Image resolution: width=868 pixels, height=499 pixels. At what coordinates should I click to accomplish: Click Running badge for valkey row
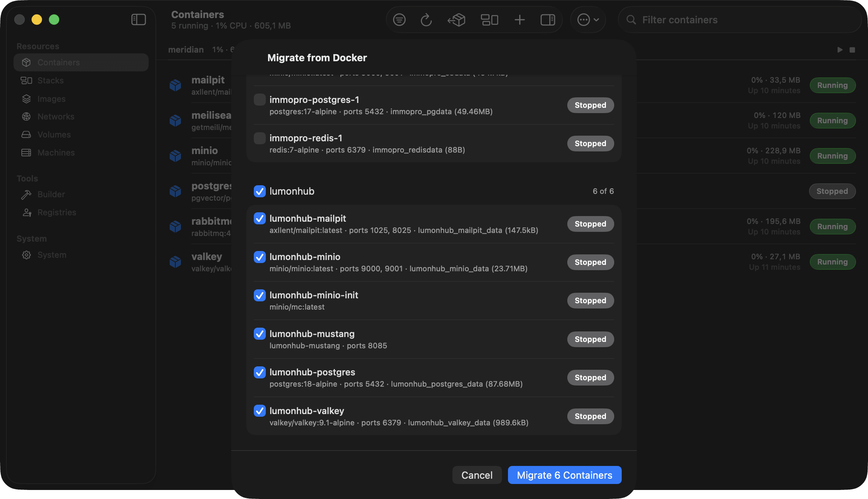pyautogui.click(x=833, y=262)
